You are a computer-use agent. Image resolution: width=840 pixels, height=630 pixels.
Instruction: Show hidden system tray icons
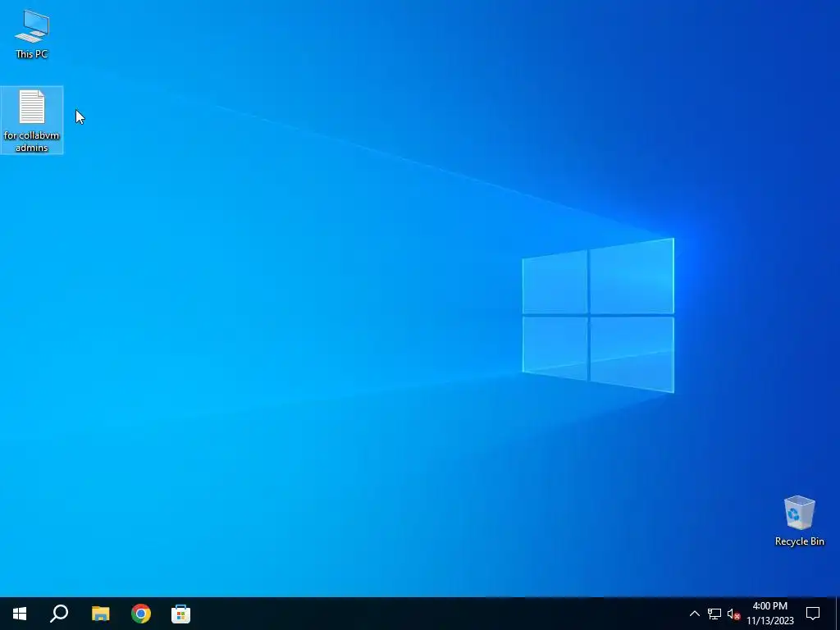click(694, 614)
